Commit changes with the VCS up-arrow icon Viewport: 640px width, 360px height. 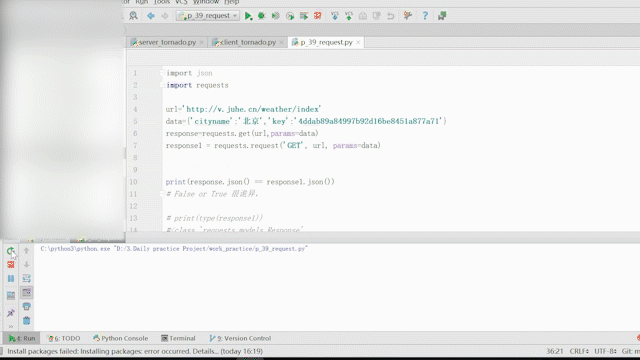(x=349, y=16)
